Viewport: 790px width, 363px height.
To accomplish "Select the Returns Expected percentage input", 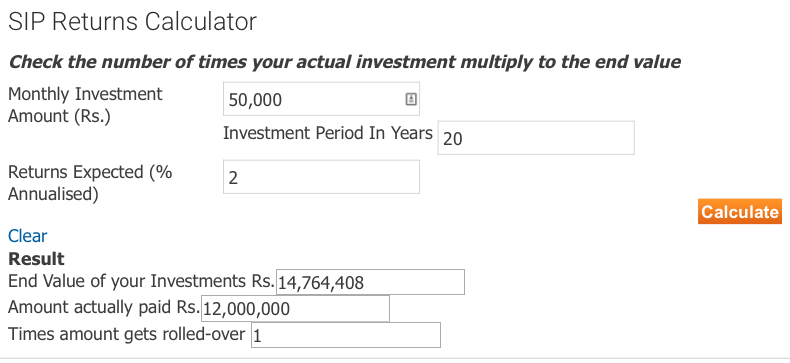I will click(x=321, y=177).
